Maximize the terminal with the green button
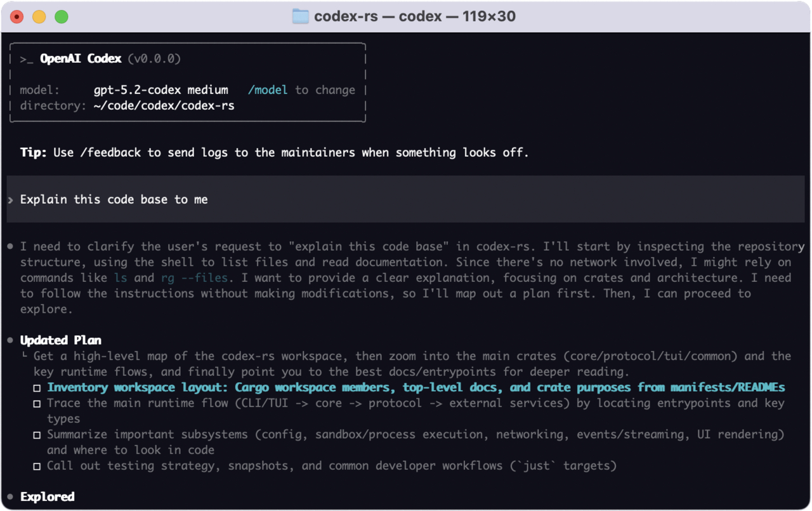Viewport: 812px width, 511px height. click(62, 17)
